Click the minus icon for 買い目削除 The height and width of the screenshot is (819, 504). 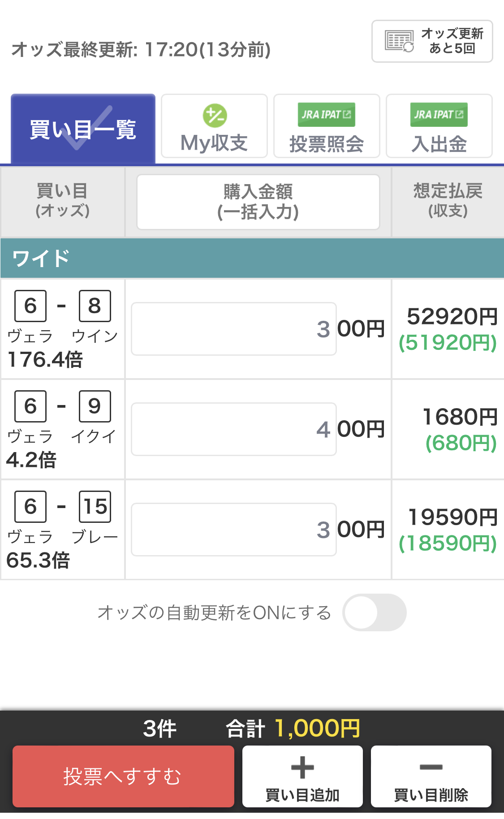(x=431, y=767)
